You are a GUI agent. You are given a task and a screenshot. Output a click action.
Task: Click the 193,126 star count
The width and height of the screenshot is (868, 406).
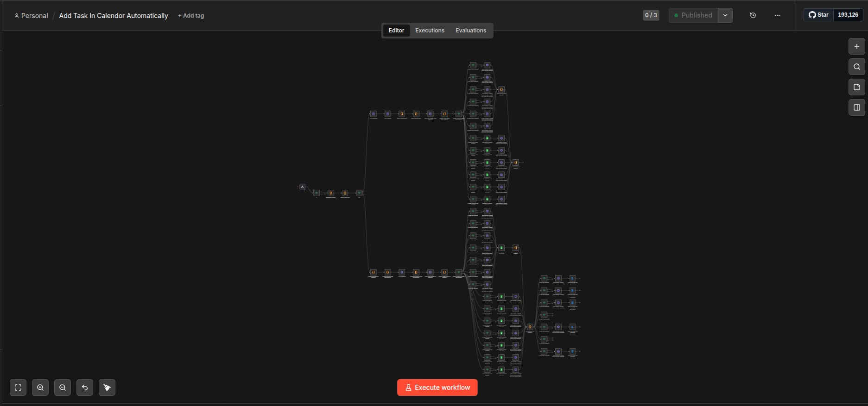pyautogui.click(x=848, y=15)
